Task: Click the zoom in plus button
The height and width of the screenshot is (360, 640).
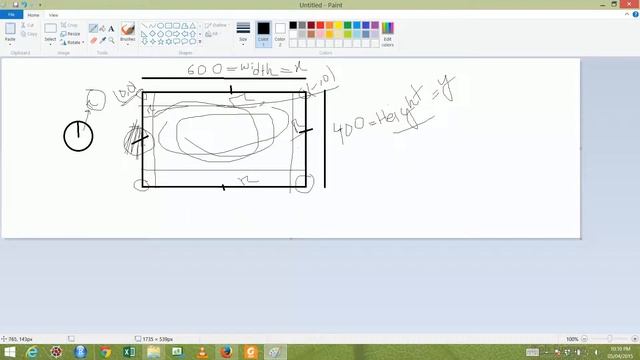Action: [634, 339]
